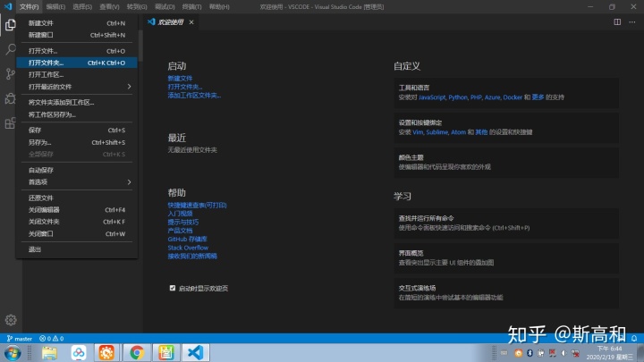Screen dimensions: 644x362
Task: Click the errors and warnings status indicator
Action: [x=51, y=339]
